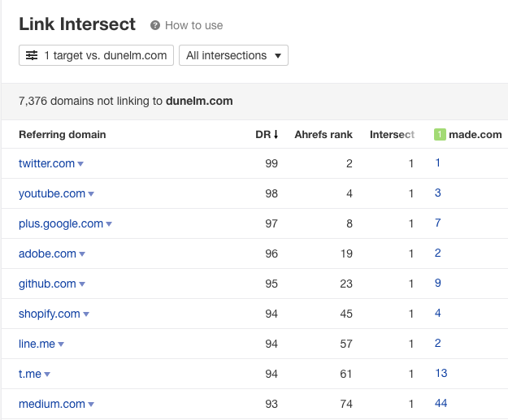Click Ahrefs rank 61 in t.me row
Viewport: 508px width, 420px height.
pyautogui.click(x=346, y=374)
